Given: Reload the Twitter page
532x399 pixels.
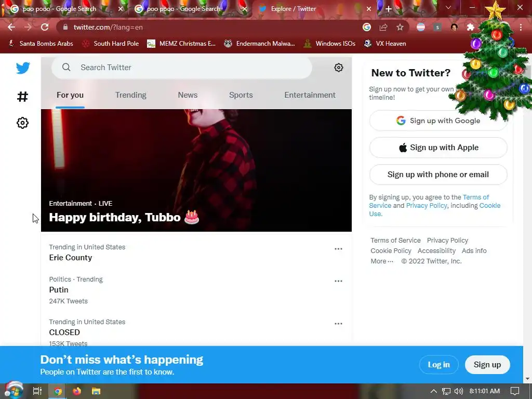Looking at the screenshot, I should point(45,27).
